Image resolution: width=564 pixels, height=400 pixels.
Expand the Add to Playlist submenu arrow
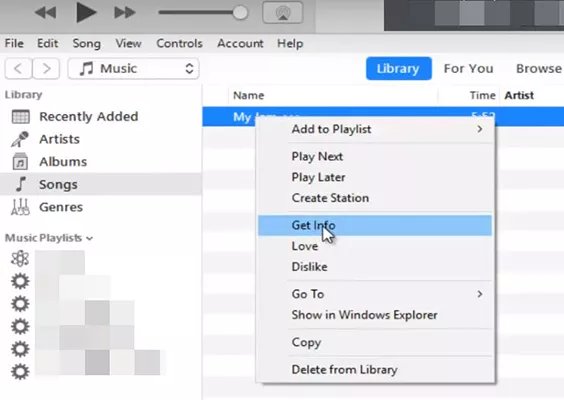[479, 129]
